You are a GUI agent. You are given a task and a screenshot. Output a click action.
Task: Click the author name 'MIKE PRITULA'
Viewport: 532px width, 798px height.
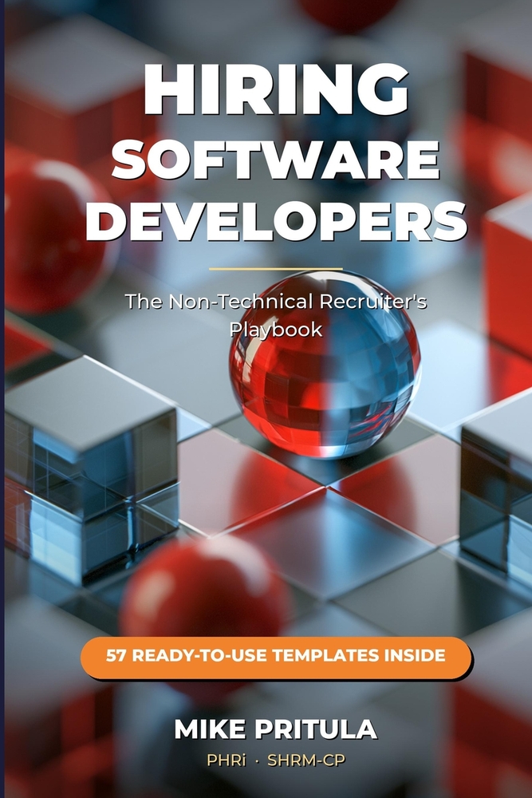(276, 729)
